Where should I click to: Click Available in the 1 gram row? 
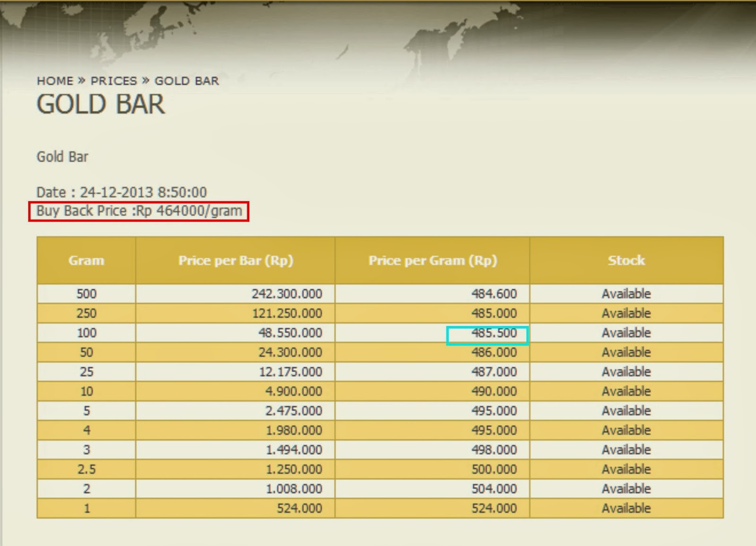pyautogui.click(x=627, y=508)
